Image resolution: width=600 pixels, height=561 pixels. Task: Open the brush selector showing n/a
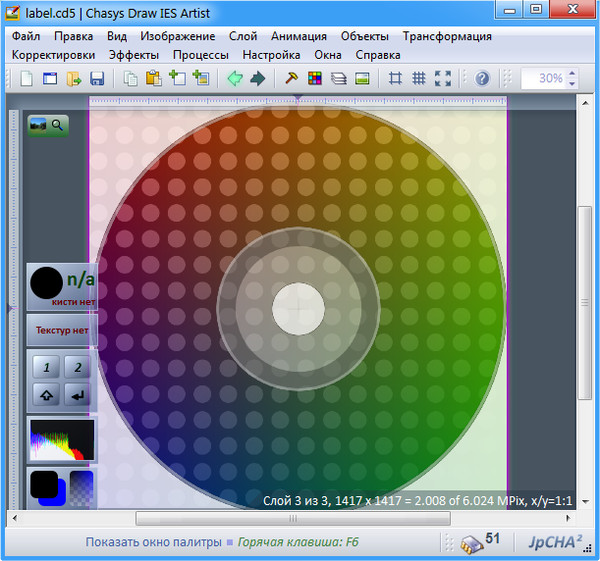click(62, 286)
